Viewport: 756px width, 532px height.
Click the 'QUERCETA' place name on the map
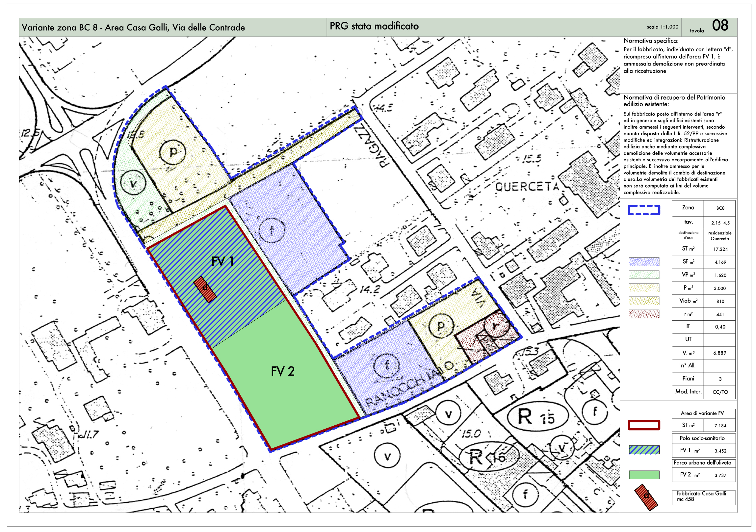[x=527, y=187]
